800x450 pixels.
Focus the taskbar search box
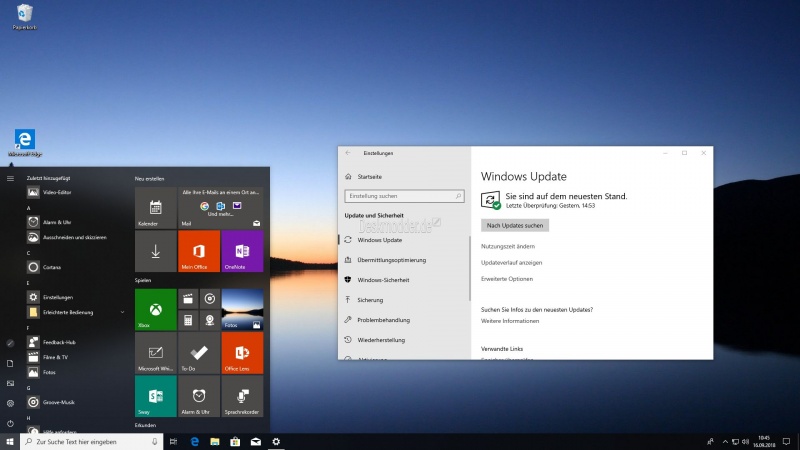point(92,442)
